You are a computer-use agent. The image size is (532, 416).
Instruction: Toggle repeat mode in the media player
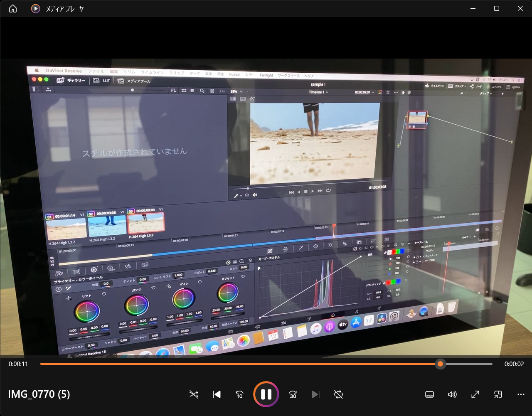[338, 394]
